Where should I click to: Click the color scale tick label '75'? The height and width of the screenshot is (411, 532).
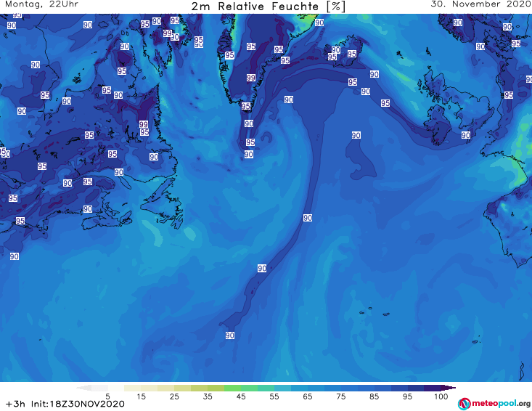[341, 396]
